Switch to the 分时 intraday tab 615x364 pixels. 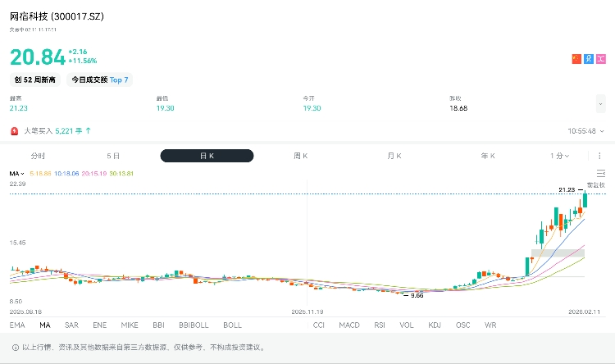38,156
